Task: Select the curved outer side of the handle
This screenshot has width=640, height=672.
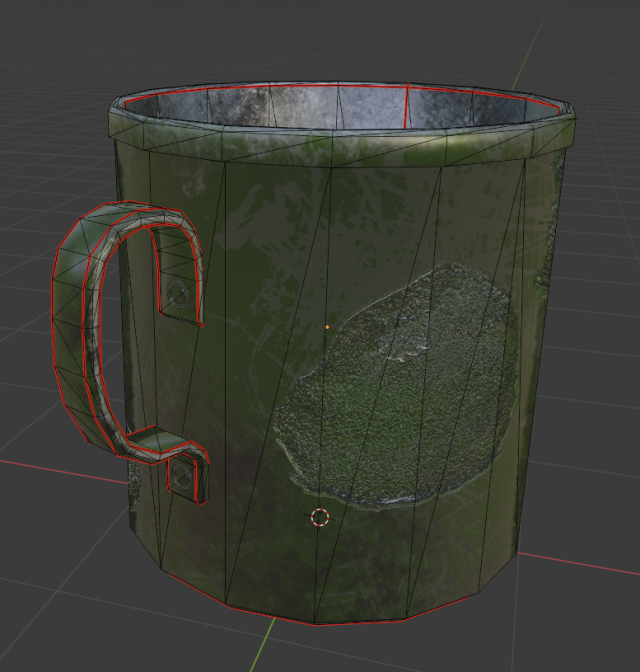Action: coord(68,330)
